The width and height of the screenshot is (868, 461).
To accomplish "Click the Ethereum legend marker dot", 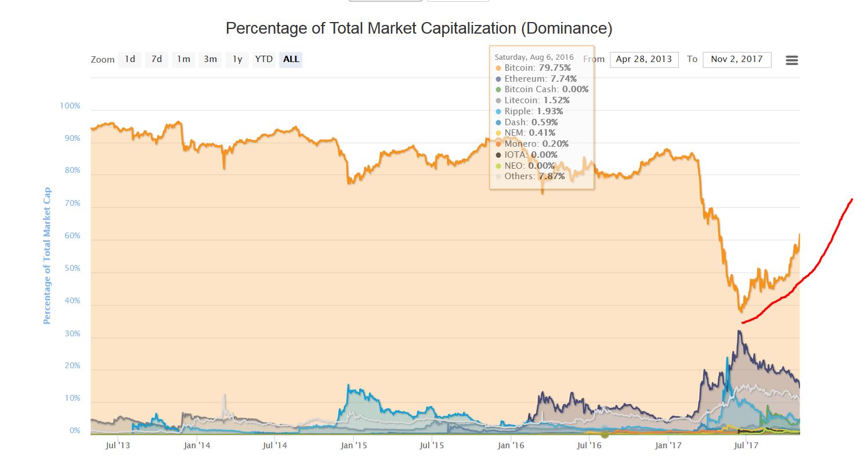I will (498, 78).
